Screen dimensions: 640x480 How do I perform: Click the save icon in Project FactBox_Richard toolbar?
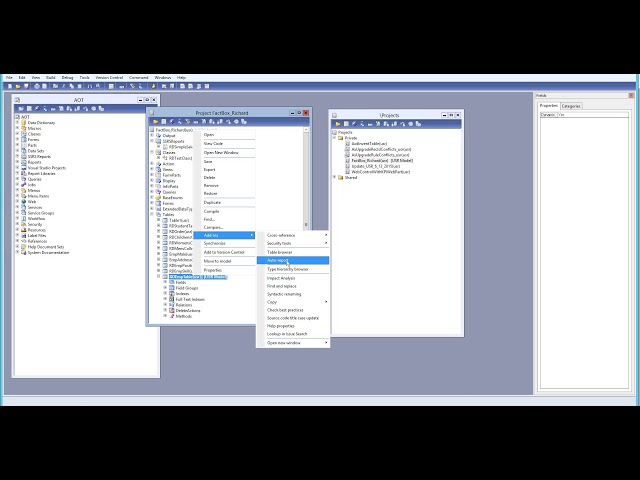point(163,122)
